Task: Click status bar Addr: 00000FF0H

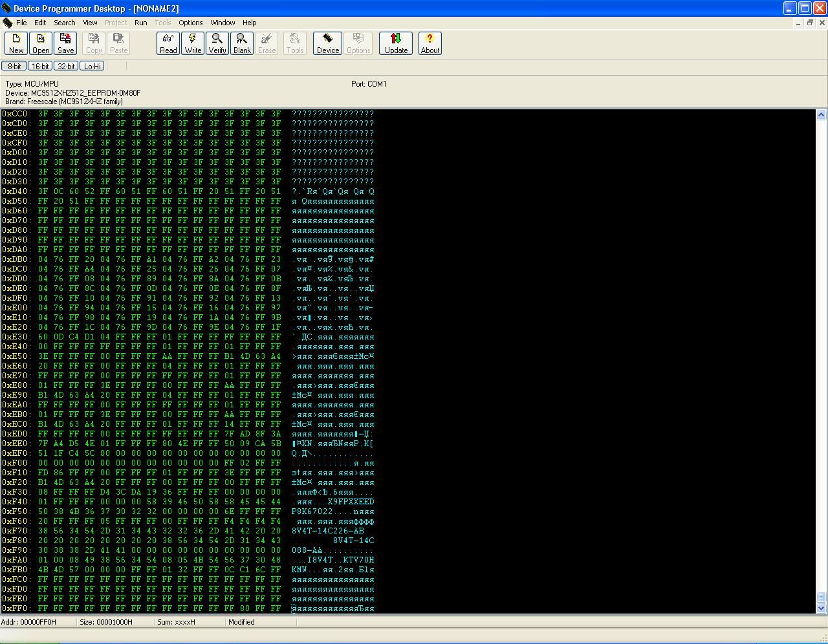Action: [28, 622]
